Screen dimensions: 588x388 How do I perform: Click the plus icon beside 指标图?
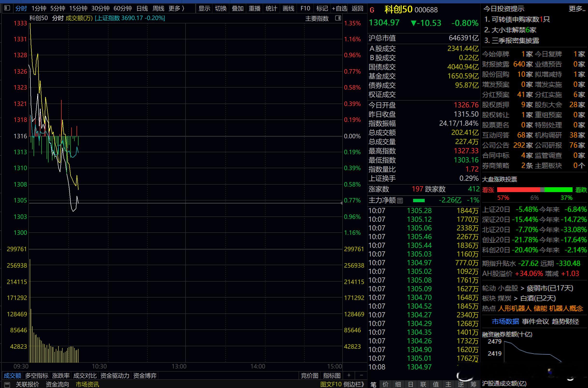click(x=349, y=375)
